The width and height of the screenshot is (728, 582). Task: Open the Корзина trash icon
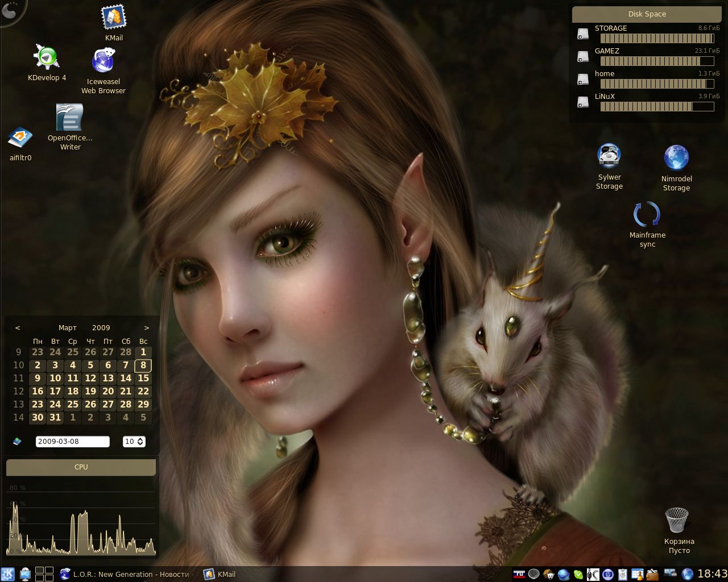679,530
